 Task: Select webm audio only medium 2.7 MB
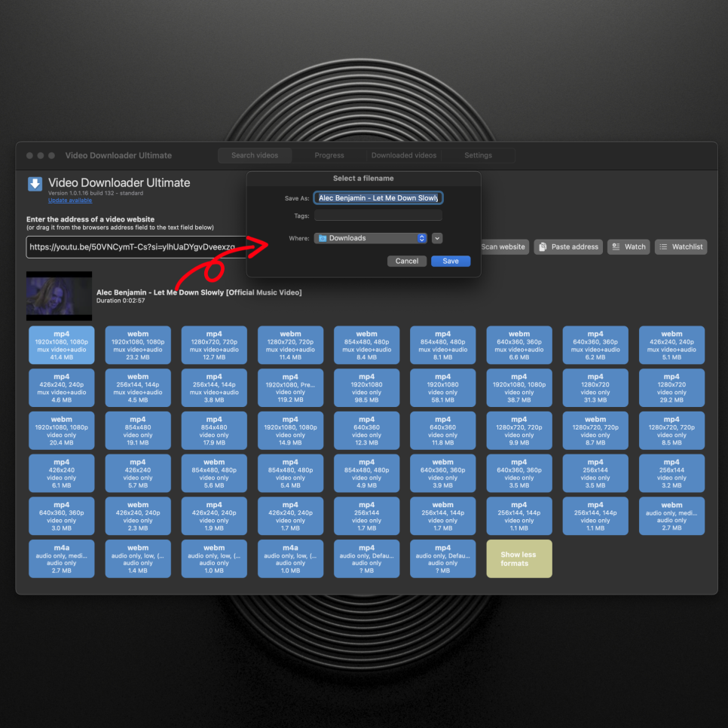pyautogui.click(x=671, y=515)
